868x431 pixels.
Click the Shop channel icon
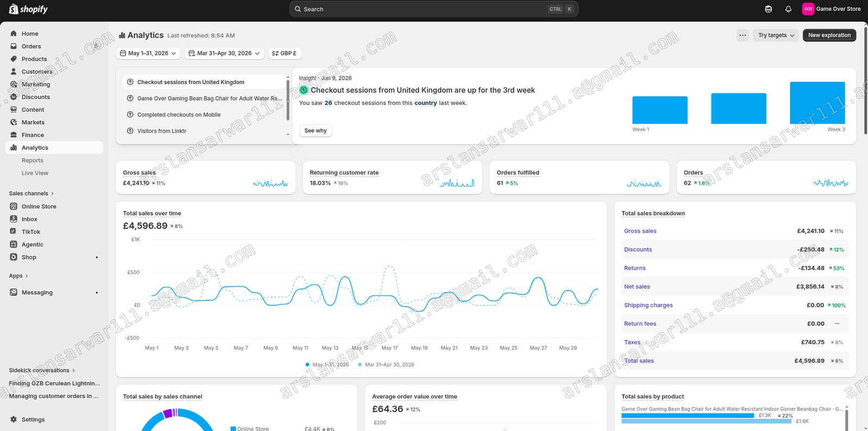tap(14, 257)
